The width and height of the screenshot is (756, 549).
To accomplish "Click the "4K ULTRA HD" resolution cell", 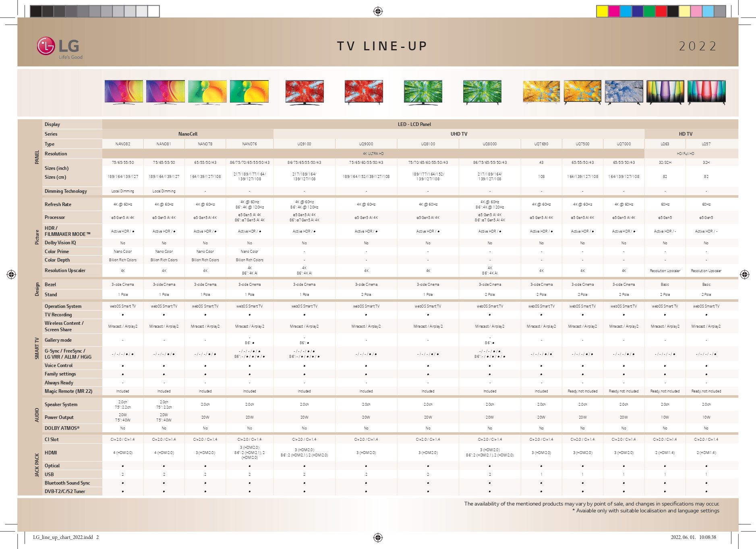I will [x=373, y=154].
